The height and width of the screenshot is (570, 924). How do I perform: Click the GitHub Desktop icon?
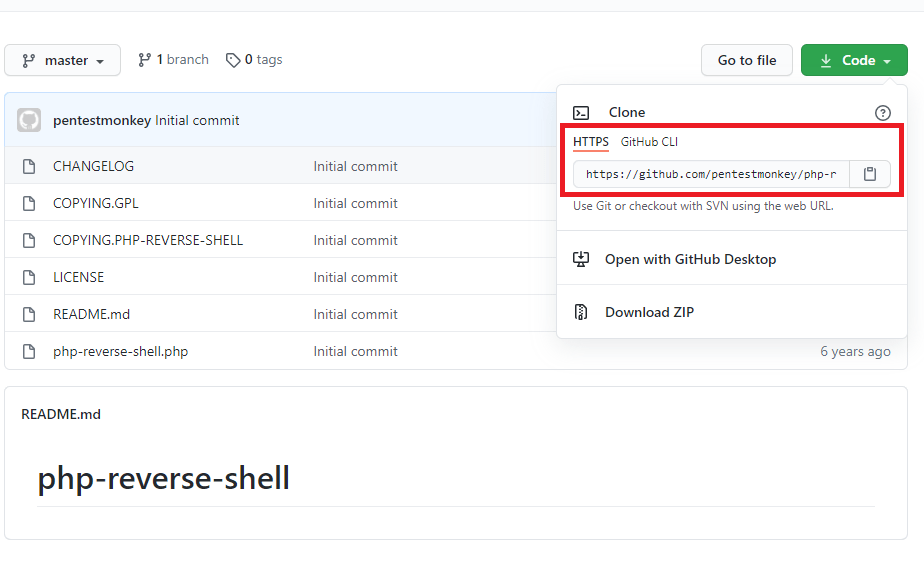click(581, 259)
